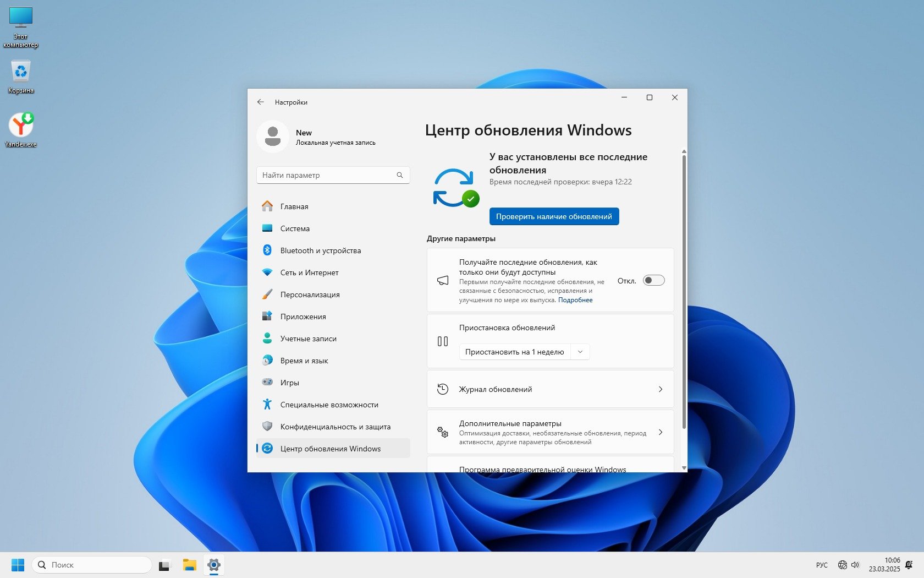Click Проверить наличие обновлений button
The width and height of the screenshot is (924, 578).
(554, 216)
